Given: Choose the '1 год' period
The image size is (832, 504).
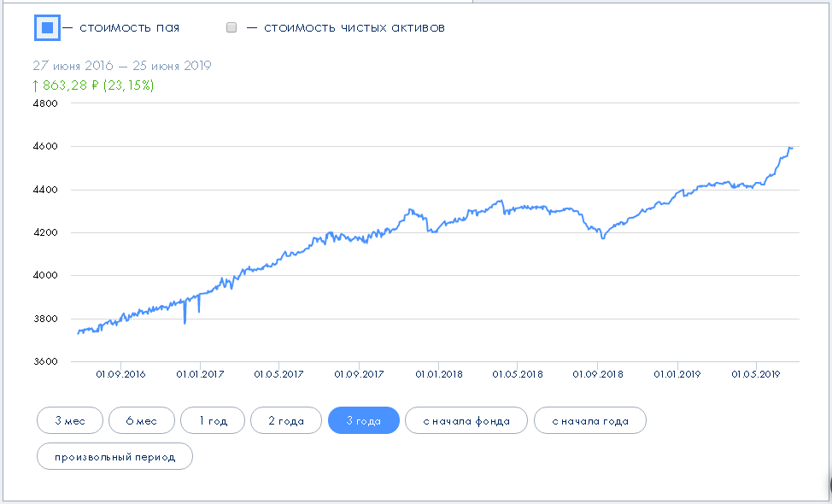Looking at the screenshot, I should click(x=213, y=420).
